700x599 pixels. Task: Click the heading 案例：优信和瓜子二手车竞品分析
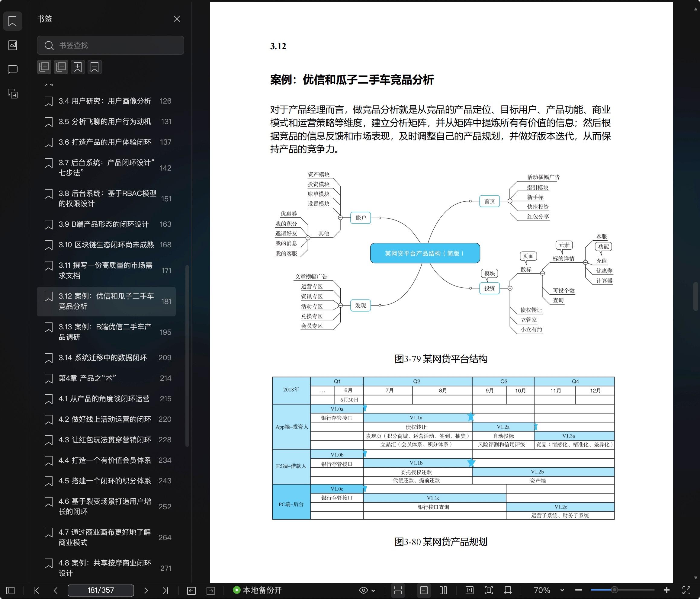pyautogui.click(x=352, y=80)
